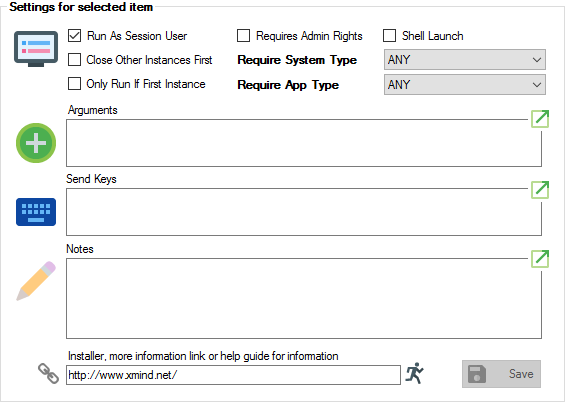Enable Close Other Instances First
Viewport: 565px width, 403px height.
75,59
